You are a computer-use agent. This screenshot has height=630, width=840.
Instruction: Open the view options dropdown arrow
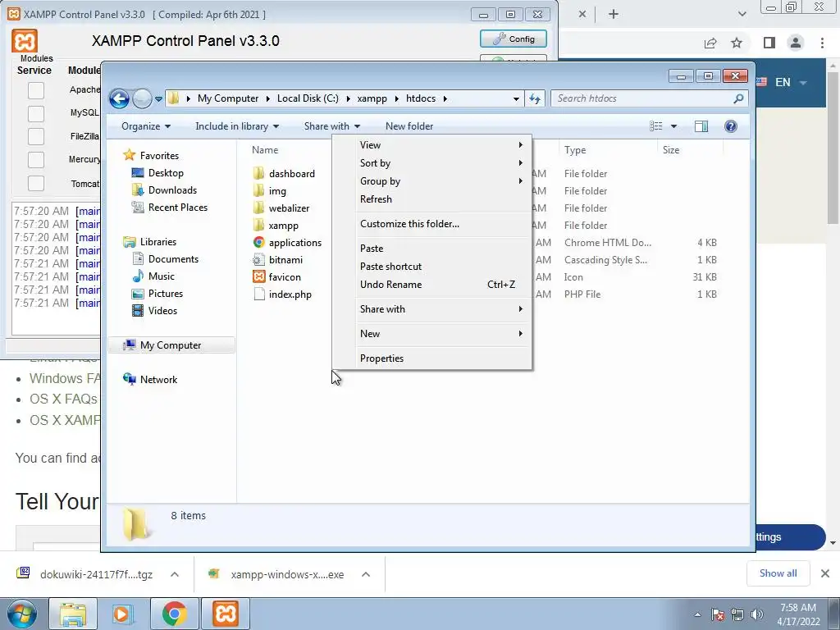tap(674, 126)
